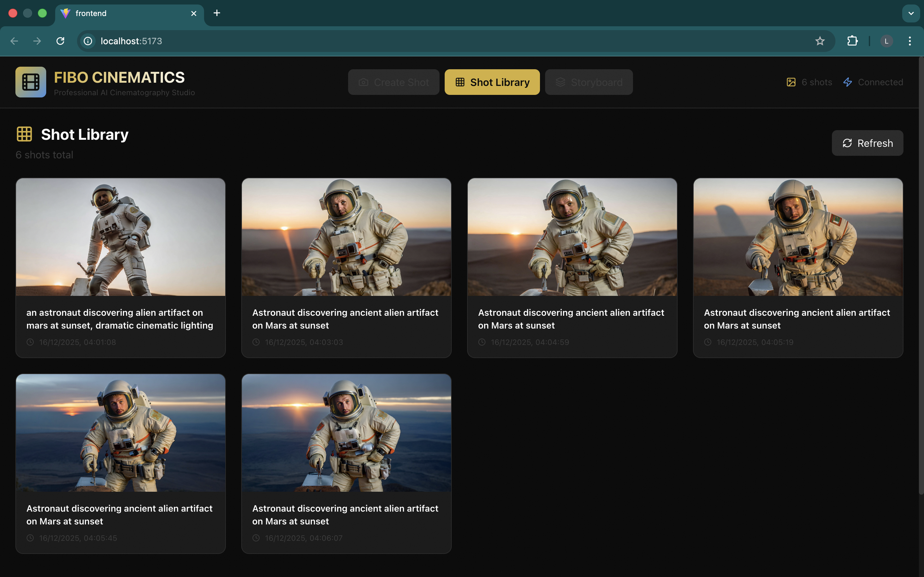Select the layers icon on Storyboard button
924x577 pixels.
point(560,82)
